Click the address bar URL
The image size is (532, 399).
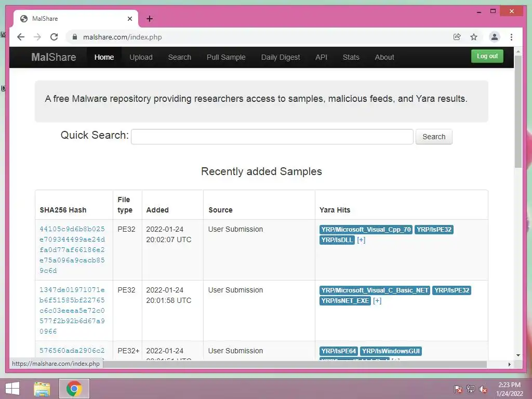(x=123, y=37)
